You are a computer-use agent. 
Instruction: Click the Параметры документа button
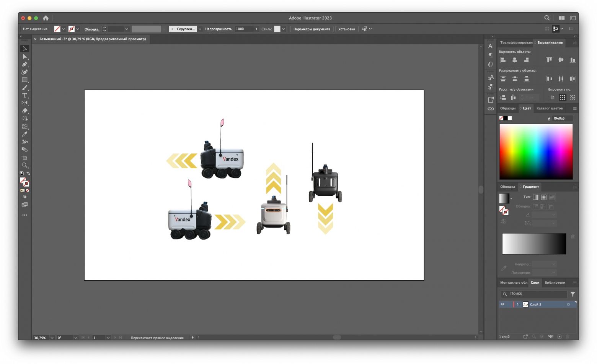pos(312,29)
